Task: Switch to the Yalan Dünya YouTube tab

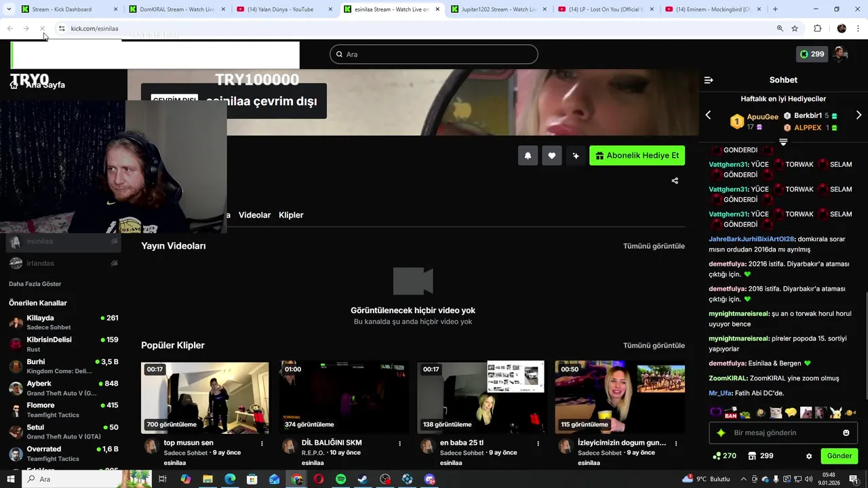Action: pyautogui.click(x=283, y=9)
